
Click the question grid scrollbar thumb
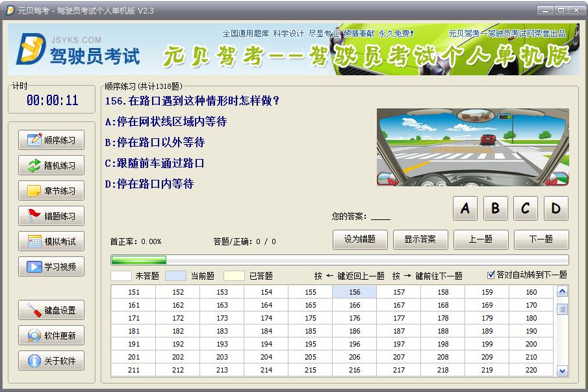click(562, 309)
